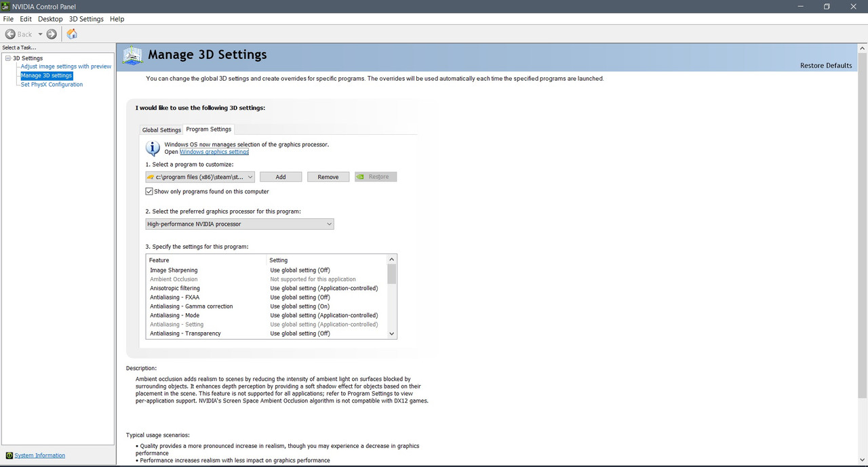Screen dimensions: 868x467
Task: Click the main page vertical scrollbar
Action: click(863, 225)
